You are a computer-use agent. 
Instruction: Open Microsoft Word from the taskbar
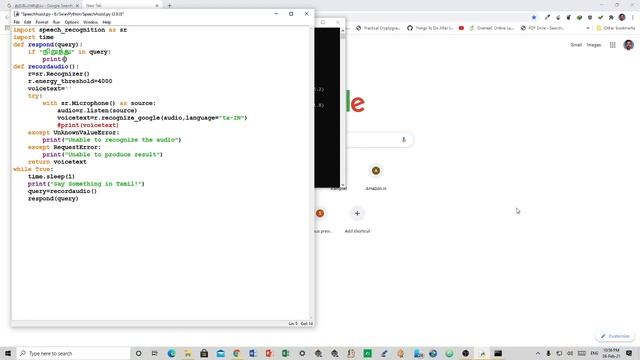[x=253, y=353]
